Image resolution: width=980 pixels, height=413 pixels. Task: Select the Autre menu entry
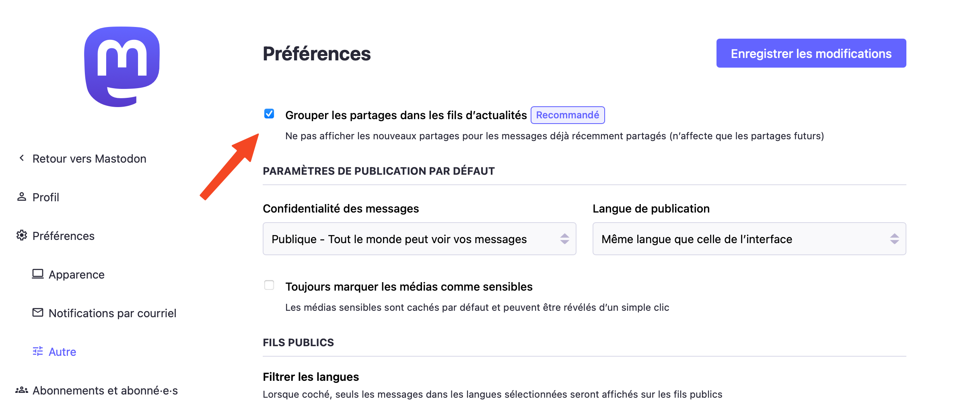tap(62, 352)
